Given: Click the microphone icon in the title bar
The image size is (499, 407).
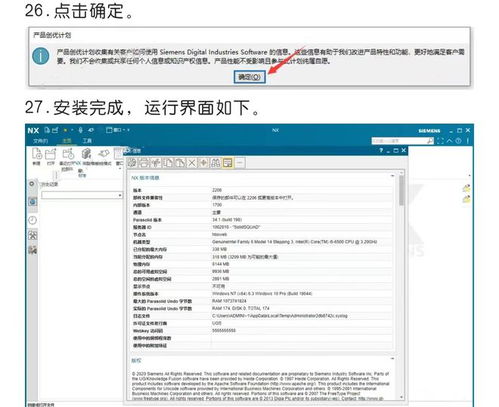Looking at the screenshot, I should coord(80,130).
